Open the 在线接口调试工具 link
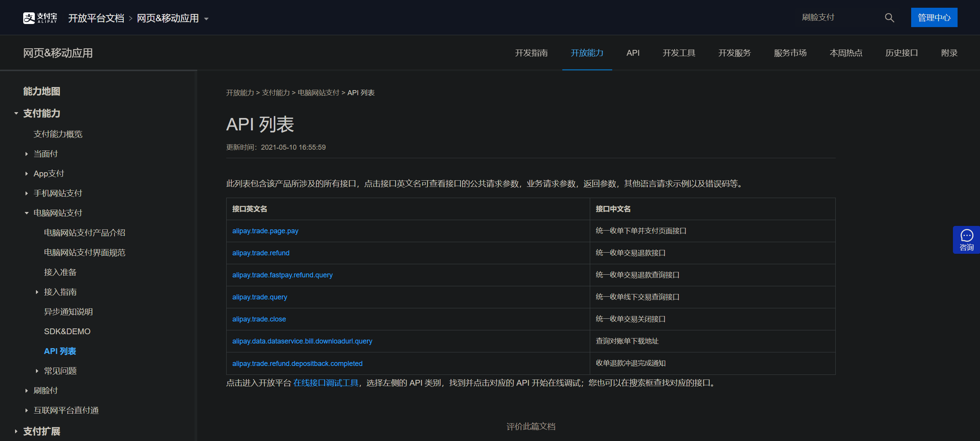This screenshot has height=441, width=980. 325,383
